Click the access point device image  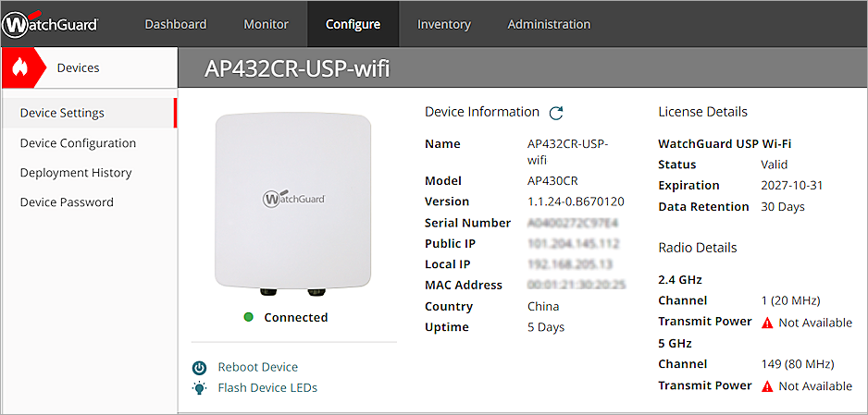(x=293, y=205)
